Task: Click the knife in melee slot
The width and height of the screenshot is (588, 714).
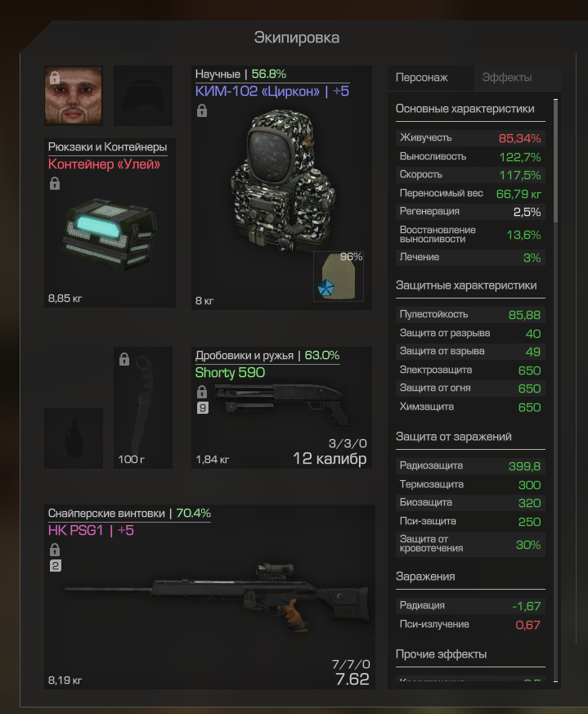Action: [x=143, y=407]
